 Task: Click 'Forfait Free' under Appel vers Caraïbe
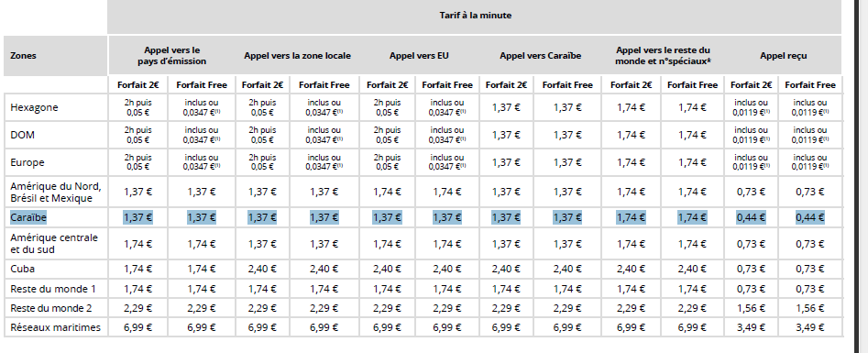click(567, 84)
